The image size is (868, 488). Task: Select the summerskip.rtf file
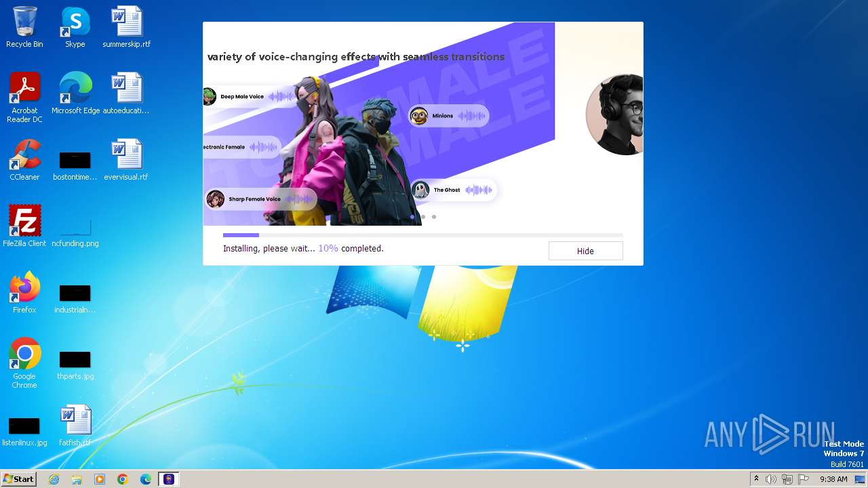click(x=126, y=27)
